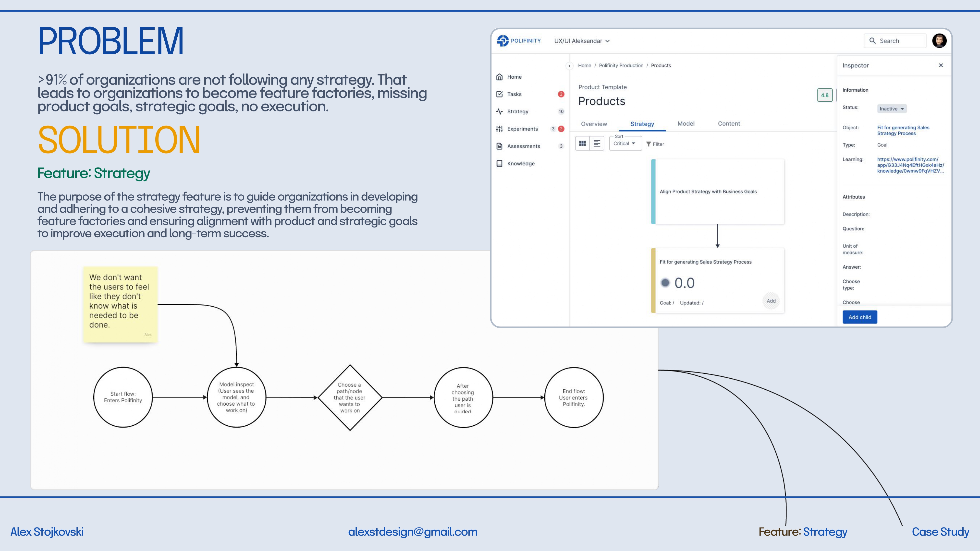This screenshot has height=551, width=980.
Task: Click the Add child button
Action: [x=859, y=317]
